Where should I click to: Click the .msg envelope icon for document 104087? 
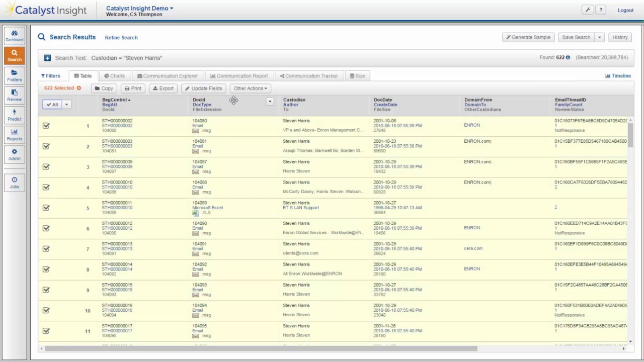pos(195,171)
